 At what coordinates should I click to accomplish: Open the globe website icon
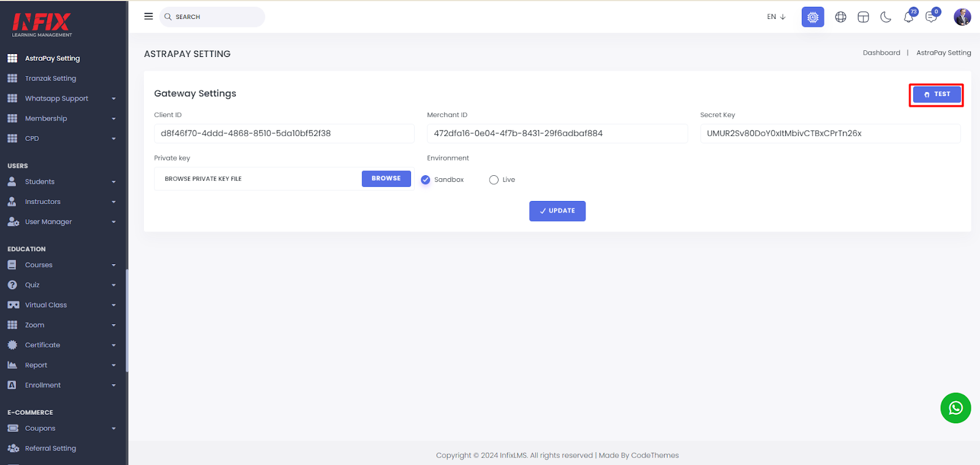pyautogui.click(x=841, y=17)
